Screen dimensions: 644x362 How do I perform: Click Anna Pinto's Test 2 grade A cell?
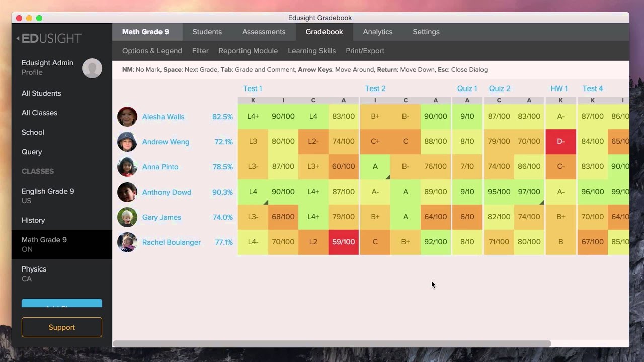375,166
